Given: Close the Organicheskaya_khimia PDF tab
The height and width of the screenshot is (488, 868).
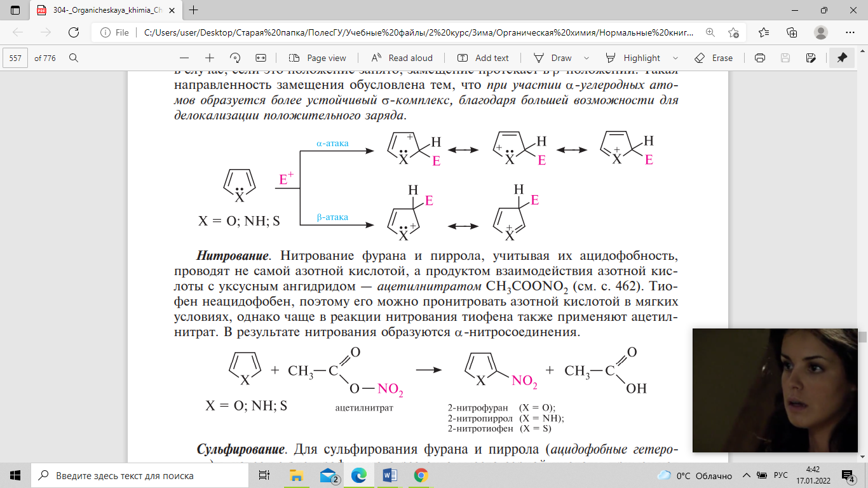Looking at the screenshot, I should tap(173, 10).
